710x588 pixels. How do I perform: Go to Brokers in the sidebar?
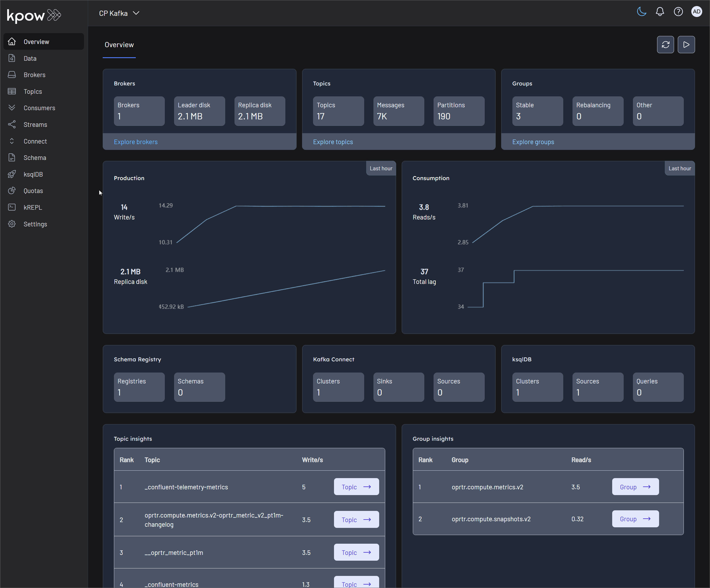pyautogui.click(x=44, y=75)
